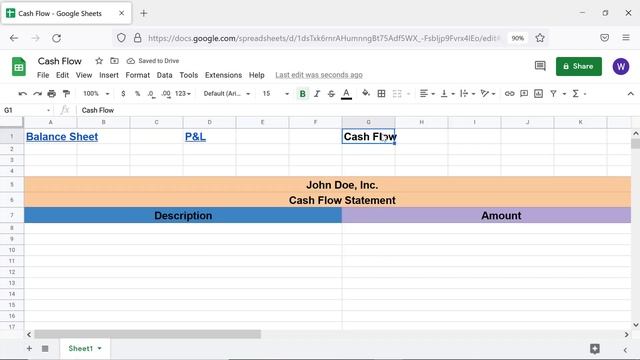Select the Description header cell
640x360 pixels.
pos(183,215)
